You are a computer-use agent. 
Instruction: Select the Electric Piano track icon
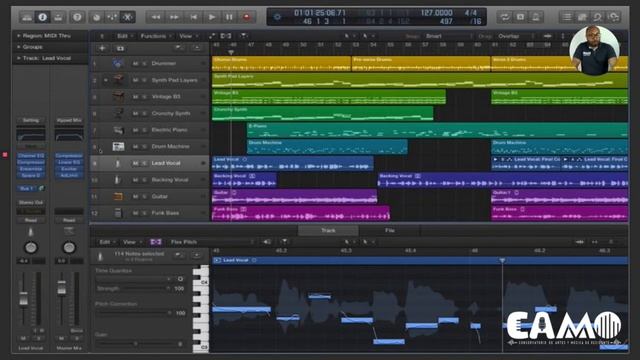[x=118, y=130]
